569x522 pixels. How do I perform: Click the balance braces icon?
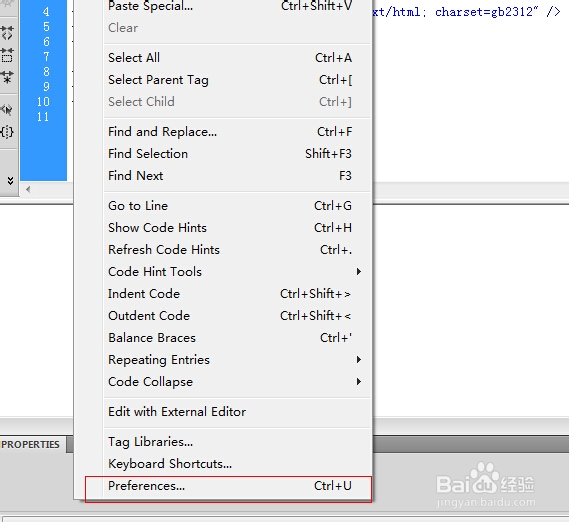(x=7, y=131)
